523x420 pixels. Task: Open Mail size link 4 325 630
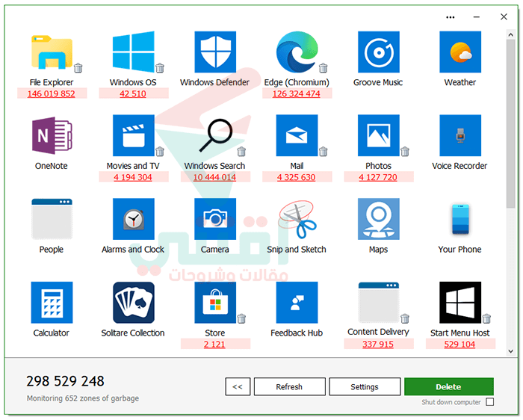pos(296,177)
